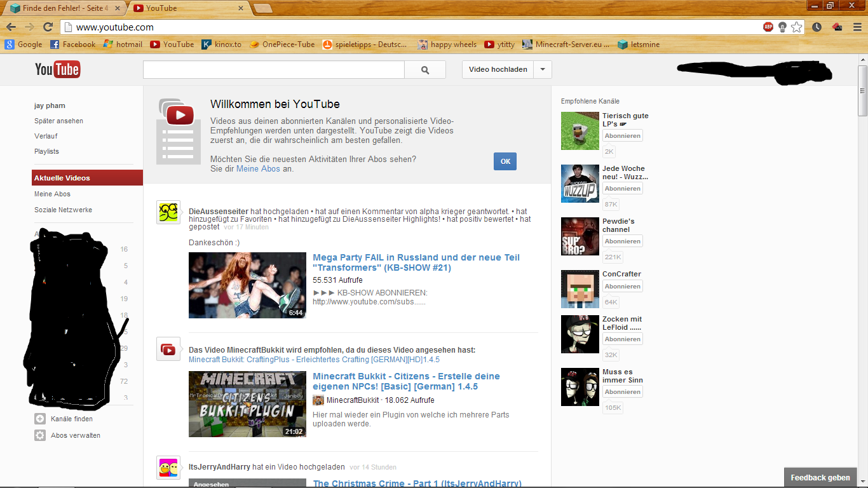Subscribe to Pewdie's channel via Abonnieren

(622, 241)
